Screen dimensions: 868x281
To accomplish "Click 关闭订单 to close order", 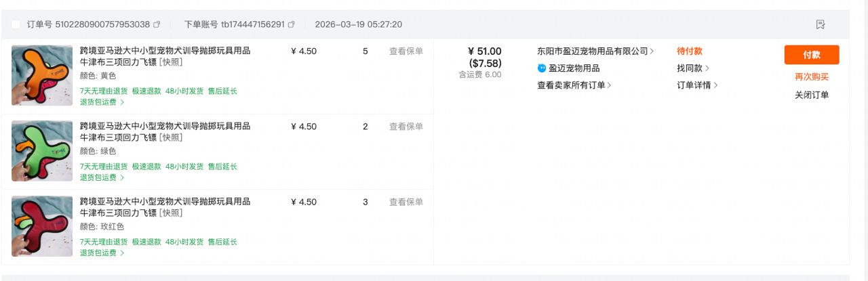I will click(x=812, y=95).
